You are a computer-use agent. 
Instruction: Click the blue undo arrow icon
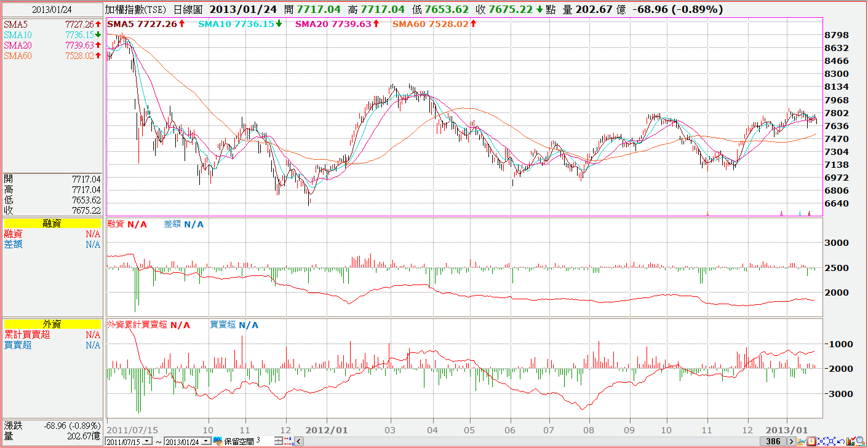point(841,441)
